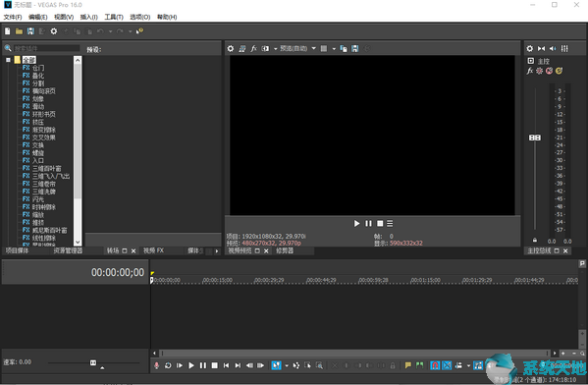Click the plugin search field
Image resolution: width=588 pixels, height=385 pixels.
click(46, 48)
